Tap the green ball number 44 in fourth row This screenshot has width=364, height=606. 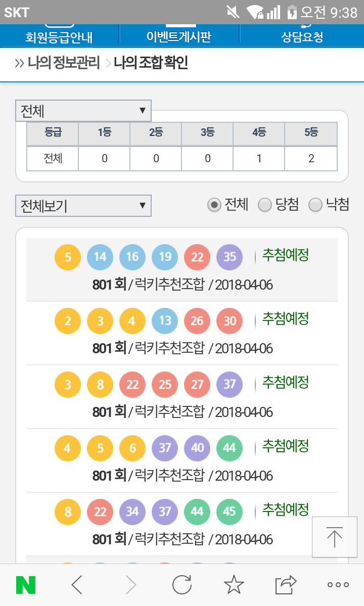(229, 448)
